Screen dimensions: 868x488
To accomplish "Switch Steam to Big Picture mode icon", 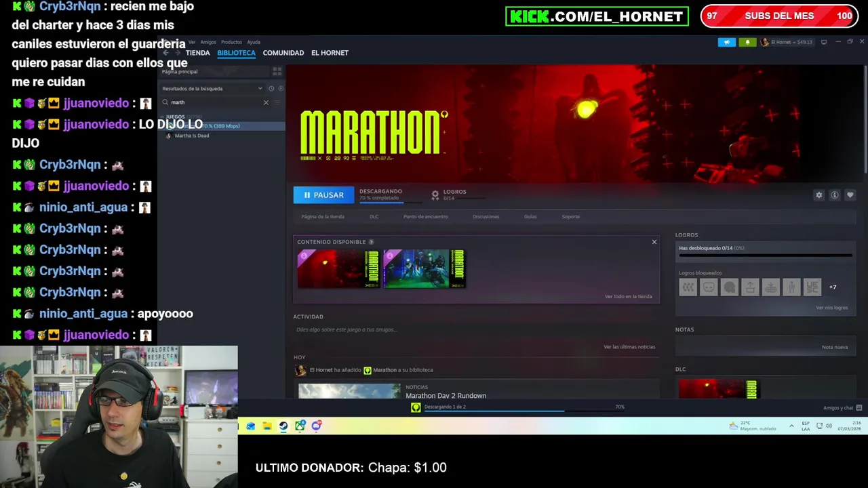I will tap(824, 42).
